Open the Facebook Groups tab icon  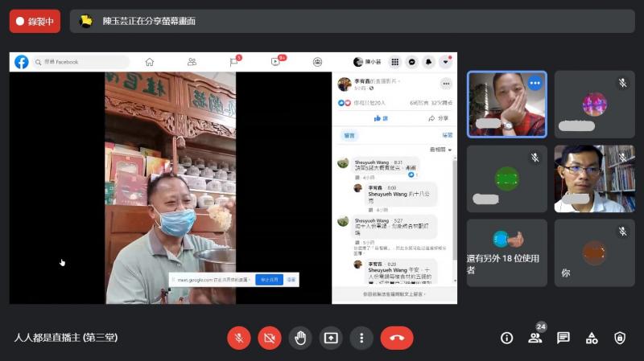(x=317, y=62)
